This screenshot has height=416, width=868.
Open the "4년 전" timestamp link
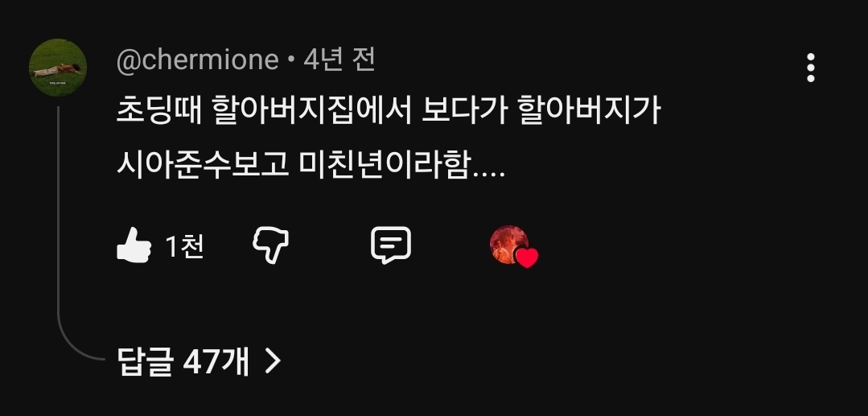(339, 60)
